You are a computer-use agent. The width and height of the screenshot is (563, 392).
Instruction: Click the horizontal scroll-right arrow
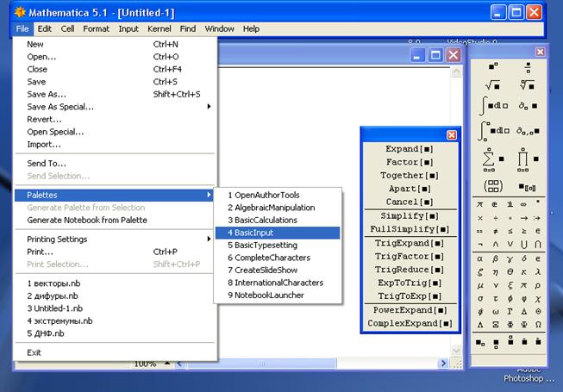443,364
